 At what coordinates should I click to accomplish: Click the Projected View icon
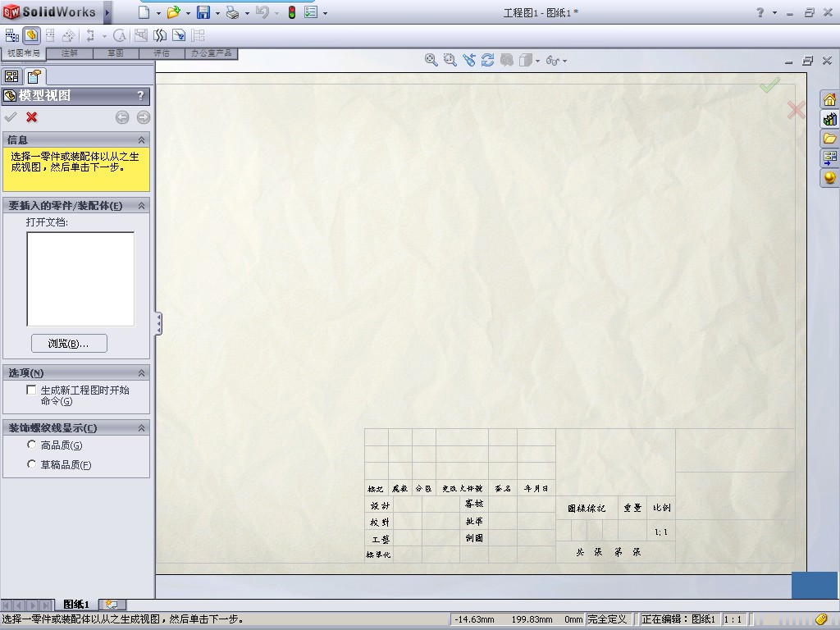(50, 36)
